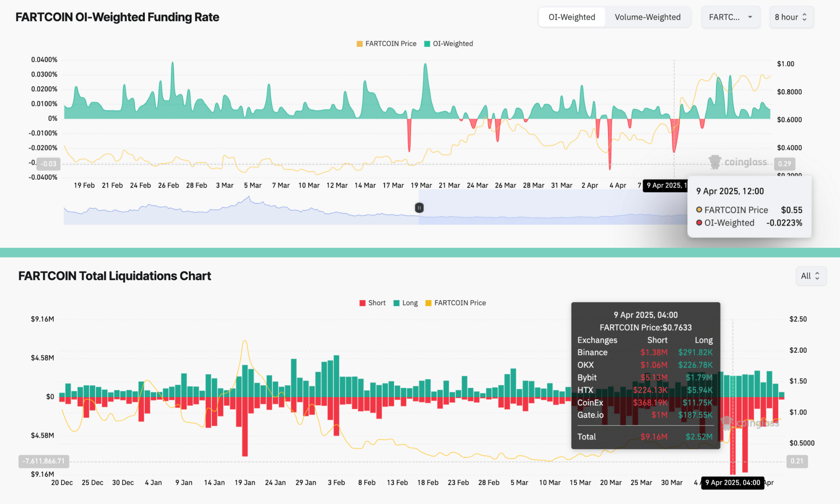The image size is (840, 504).
Task: Click the range slider handle on mini chart
Action: tap(419, 207)
